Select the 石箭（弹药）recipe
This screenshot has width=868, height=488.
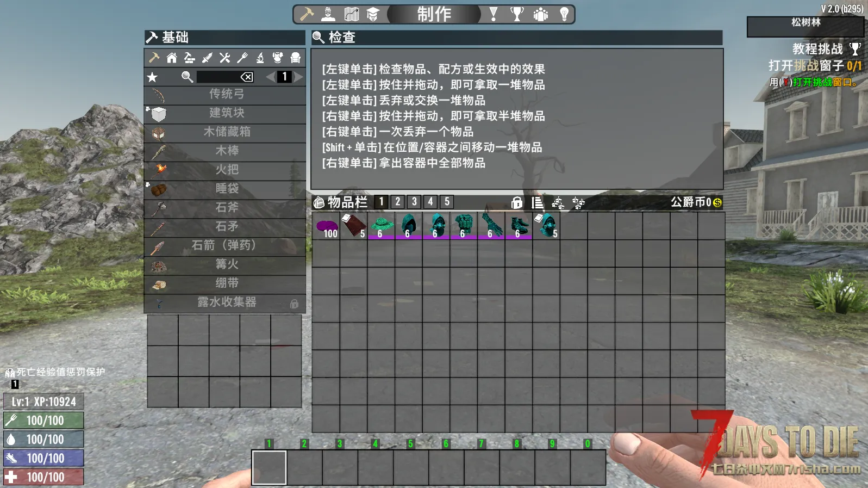225,246
